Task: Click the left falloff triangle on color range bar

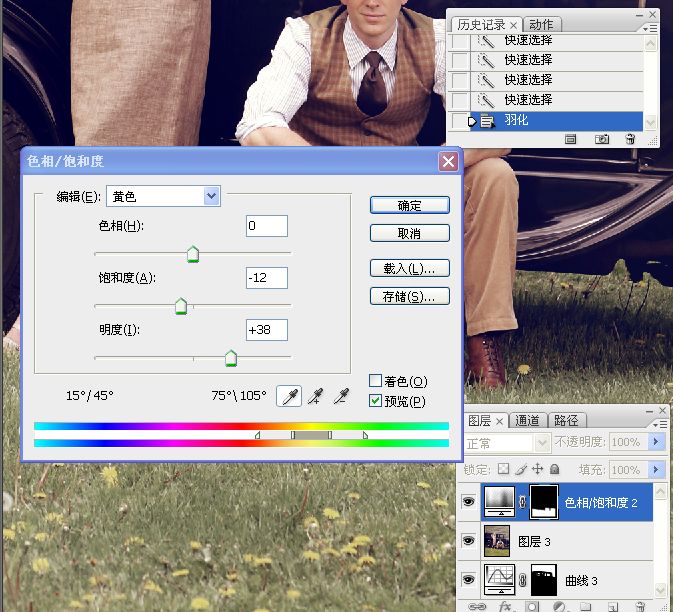Action: [257, 435]
